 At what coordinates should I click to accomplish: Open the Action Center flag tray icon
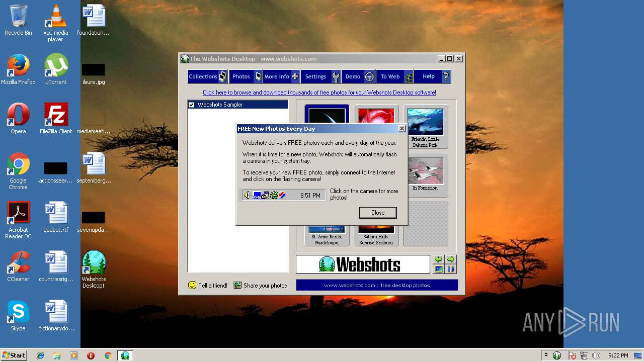click(572, 355)
